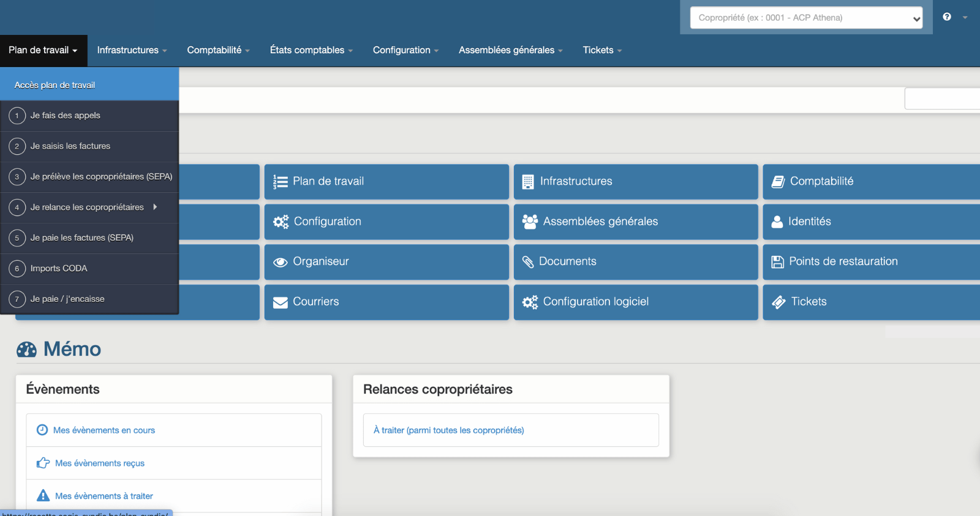This screenshot has height=516, width=980.
Task: Click the Points de restauration floppy icon
Action: 777,262
